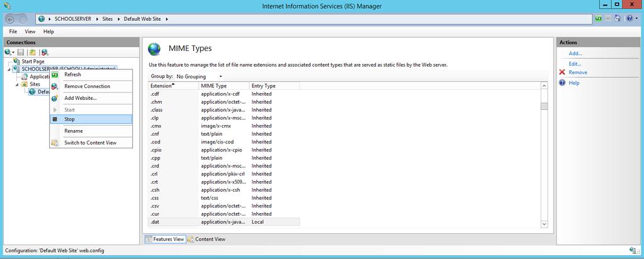Click the SCHOOLSERVER server icon in tree
The image size is (644, 259).
17,69
